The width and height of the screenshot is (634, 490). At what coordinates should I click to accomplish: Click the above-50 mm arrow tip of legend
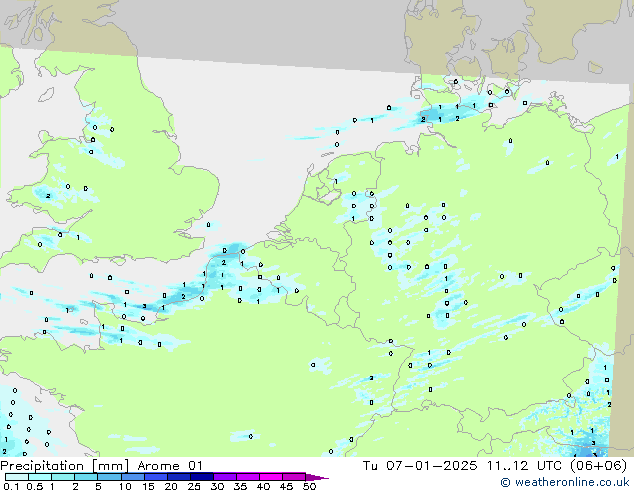(317, 477)
